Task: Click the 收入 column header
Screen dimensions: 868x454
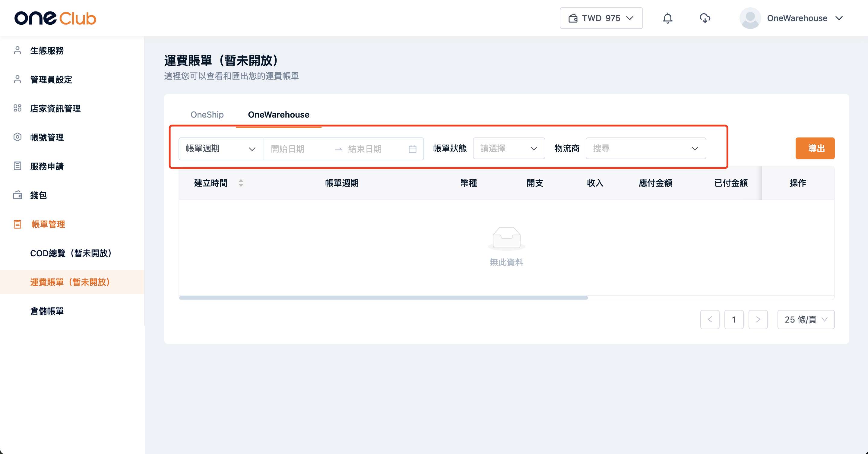Action: pyautogui.click(x=595, y=183)
